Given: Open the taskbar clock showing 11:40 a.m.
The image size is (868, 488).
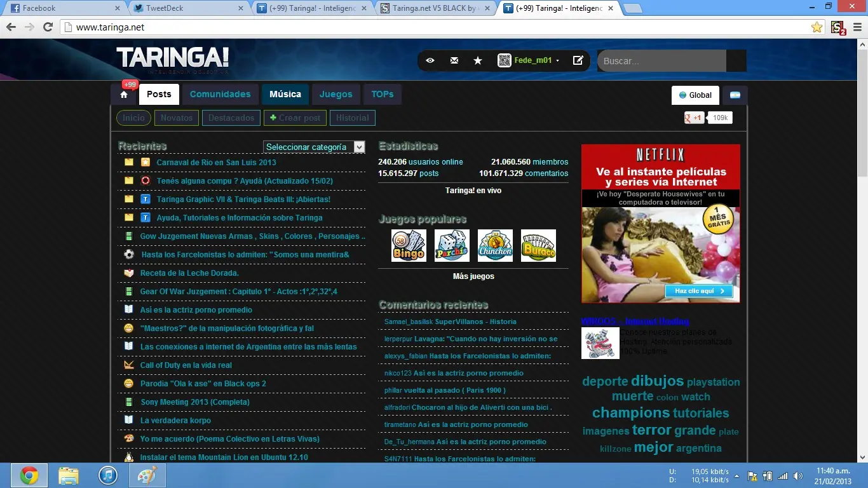Looking at the screenshot, I should pyautogui.click(x=833, y=476).
